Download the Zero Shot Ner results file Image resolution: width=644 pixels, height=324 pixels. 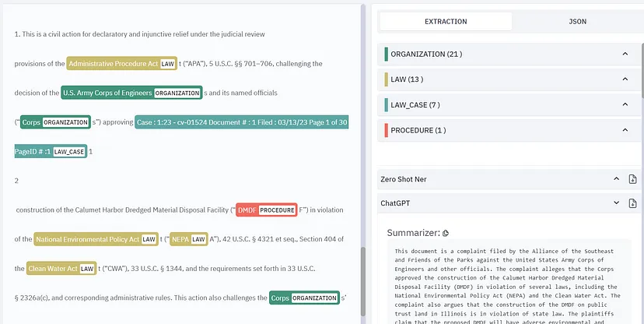pos(632,179)
